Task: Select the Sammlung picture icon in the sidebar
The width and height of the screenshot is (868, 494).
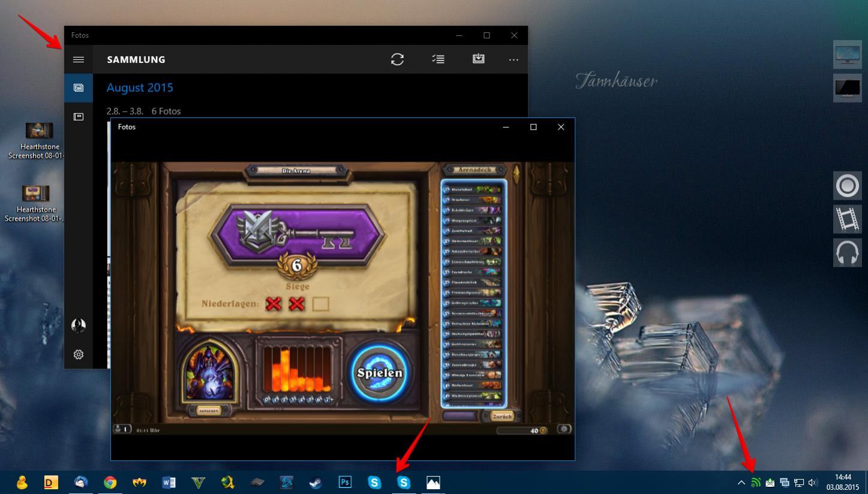Action: coord(79,88)
